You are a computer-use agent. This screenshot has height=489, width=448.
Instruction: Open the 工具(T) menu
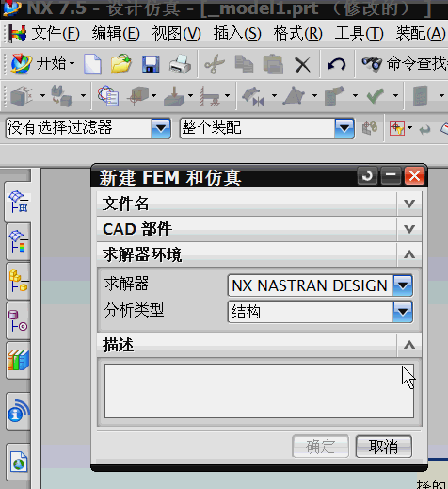click(x=360, y=33)
